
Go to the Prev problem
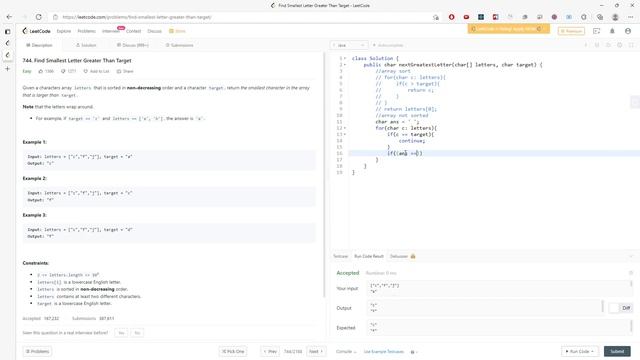(270, 351)
